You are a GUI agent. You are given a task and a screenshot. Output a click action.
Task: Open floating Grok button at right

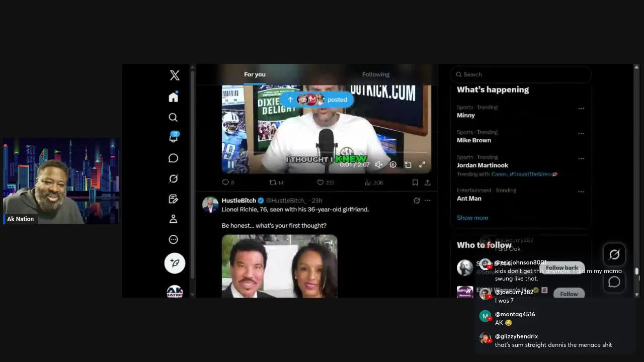pos(614,255)
